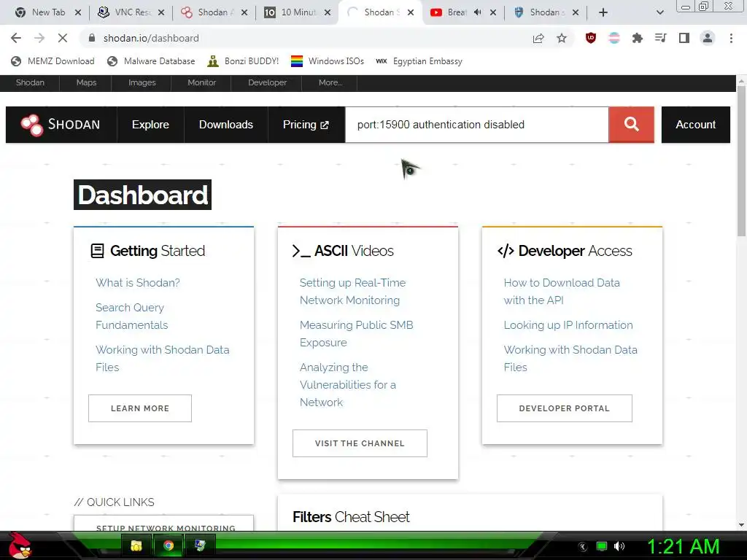Open Images in the top black bar
Viewport: 747px width, 560px height.
[142, 82]
